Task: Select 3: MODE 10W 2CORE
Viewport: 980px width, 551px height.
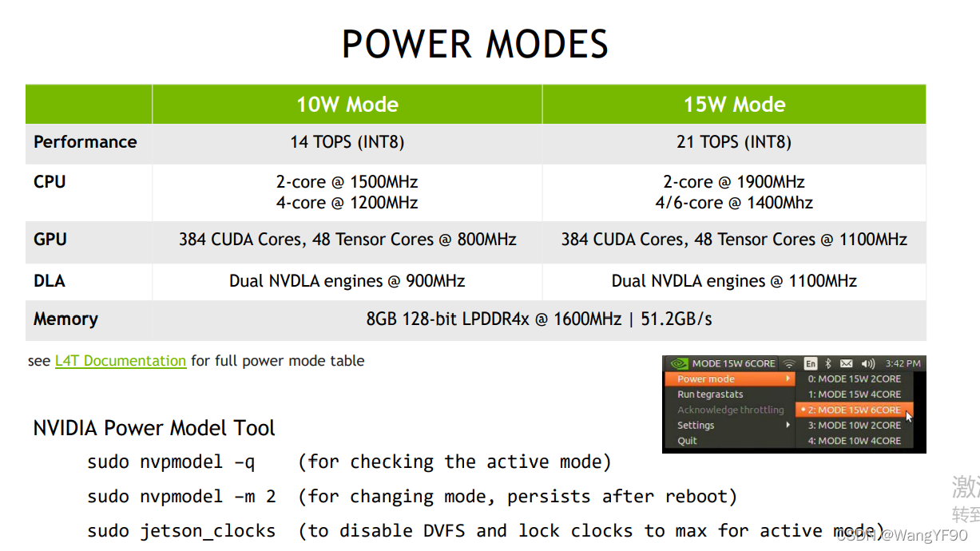Action: click(x=855, y=425)
